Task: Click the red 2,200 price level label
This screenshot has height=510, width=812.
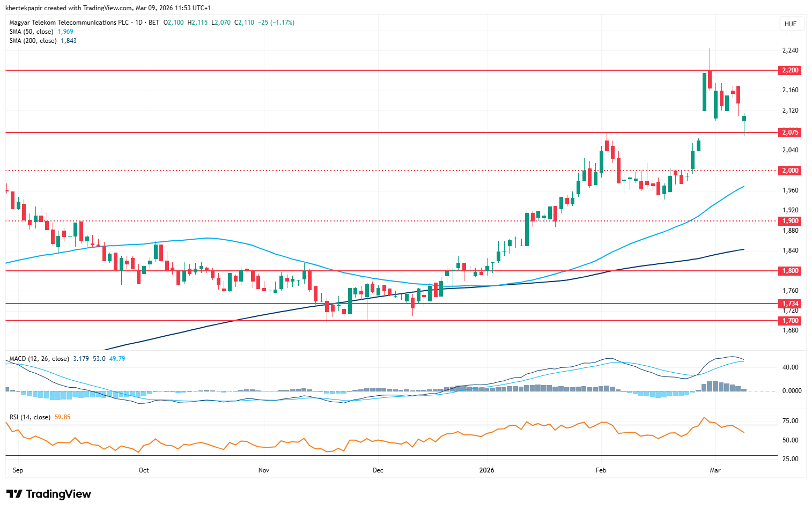Action: pos(790,70)
